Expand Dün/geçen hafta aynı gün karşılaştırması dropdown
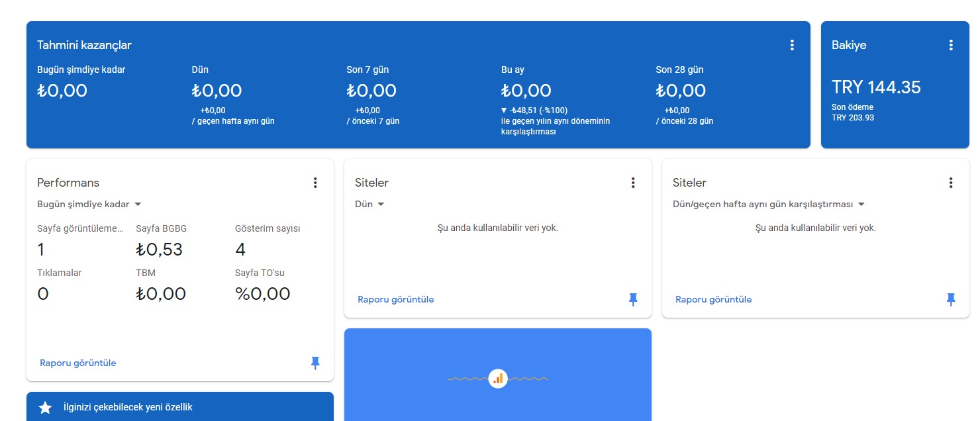 coord(769,204)
